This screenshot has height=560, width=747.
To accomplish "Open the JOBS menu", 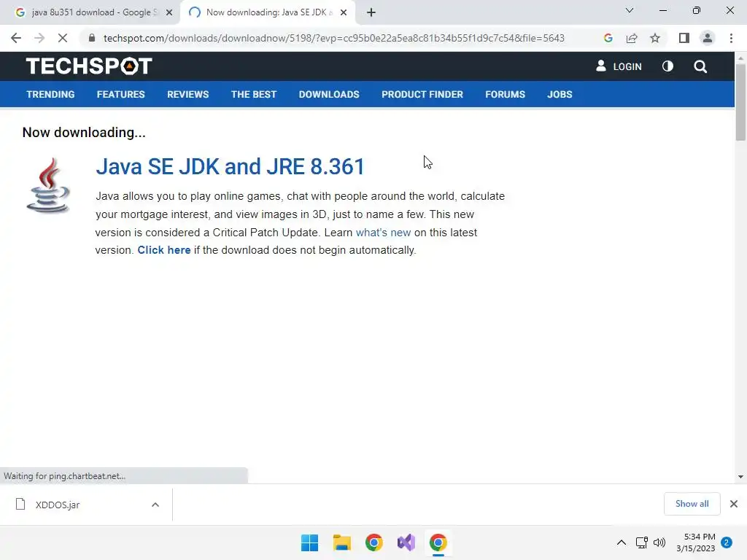I will (x=560, y=94).
